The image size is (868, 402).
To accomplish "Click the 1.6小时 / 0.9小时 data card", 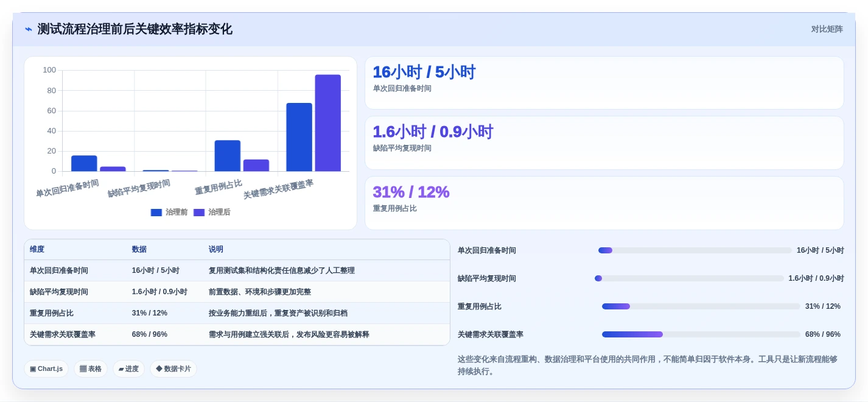I will point(604,143).
